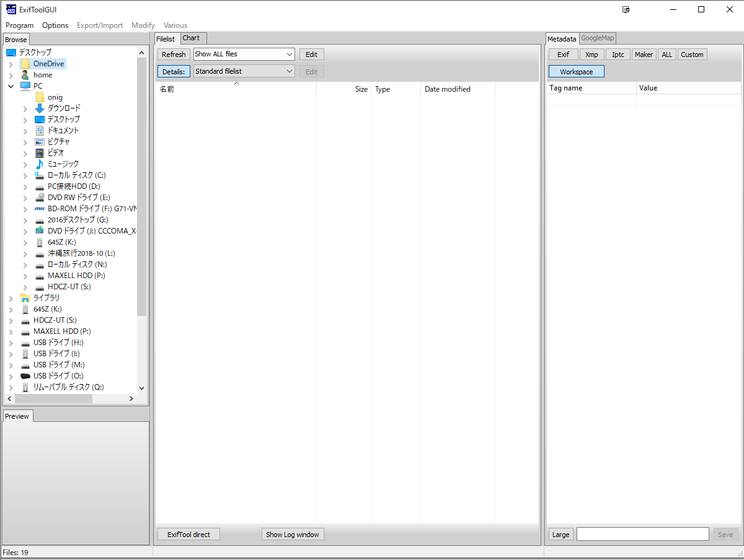
Task: Toggle the Exif metadata view button
Action: [563, 55]
